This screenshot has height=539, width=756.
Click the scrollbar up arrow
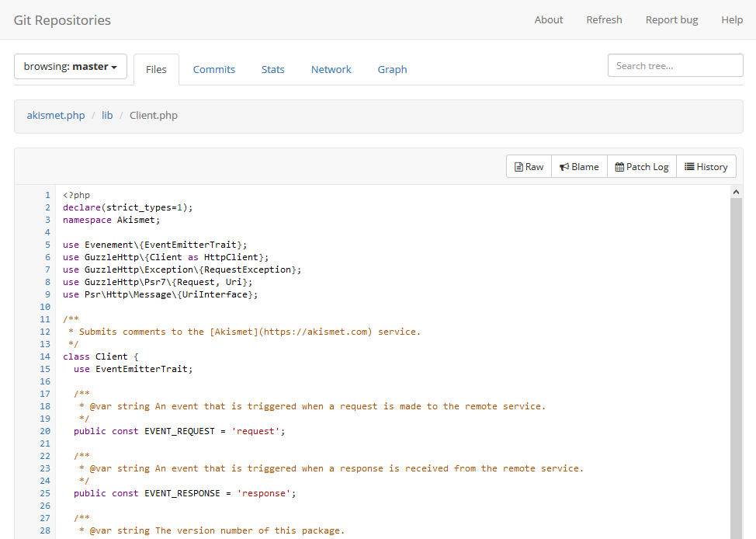point(736,190)
